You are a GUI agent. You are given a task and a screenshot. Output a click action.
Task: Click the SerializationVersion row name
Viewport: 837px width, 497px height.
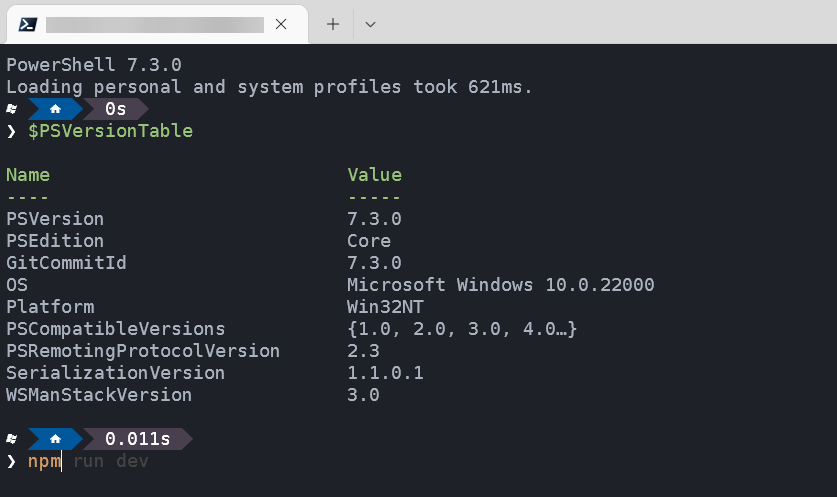pos(116,373)
